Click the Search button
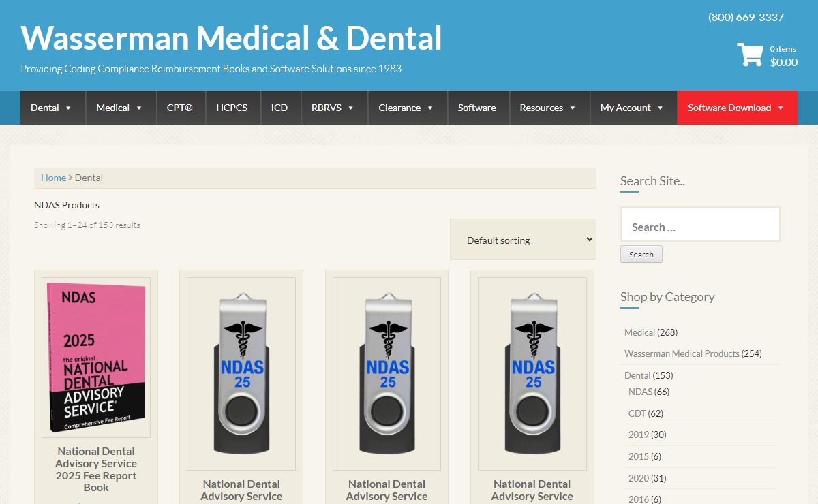The height and width of the screenshot is (504, 818). (641, 255)
